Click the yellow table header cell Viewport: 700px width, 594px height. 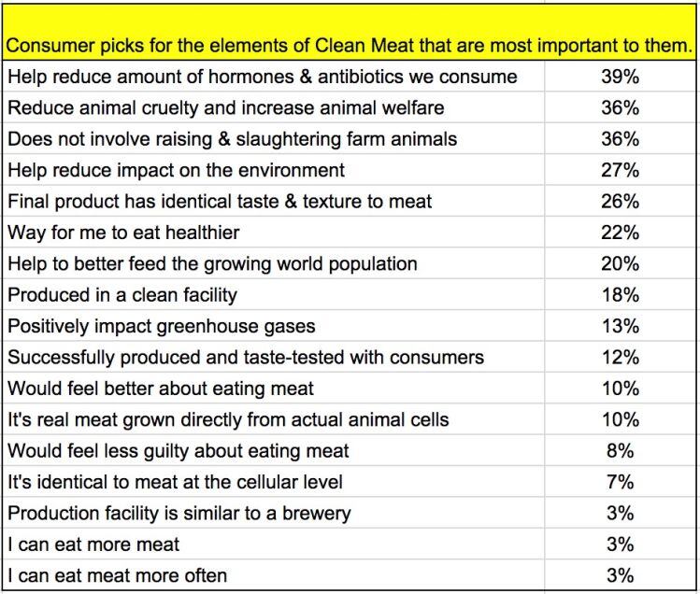349,45
